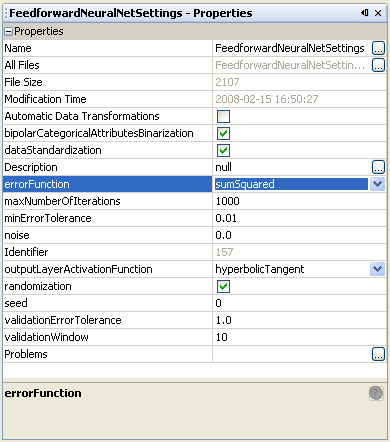Viewport: 390px width, 442px height.
Task: Click the Identifier value 157
Action: pyautogui.click(x=224, y=252)
